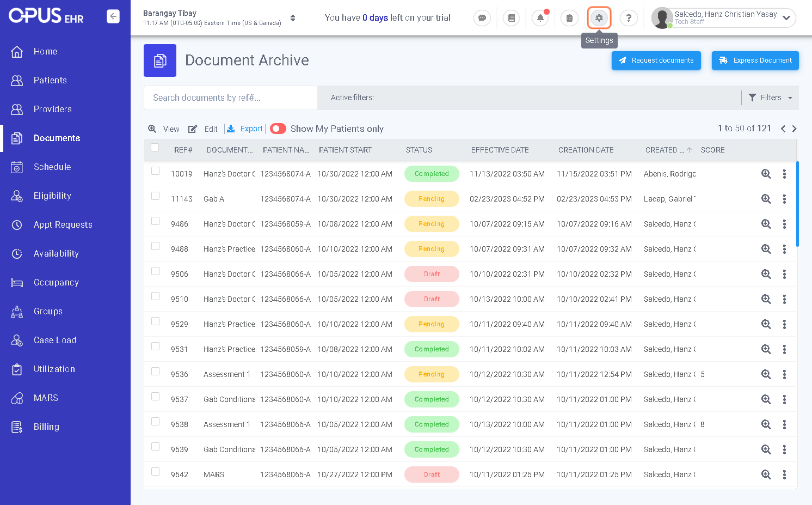Open kebab menu for document 9539
The width and height of the screenshot is (812, 505).
point(784,449)
